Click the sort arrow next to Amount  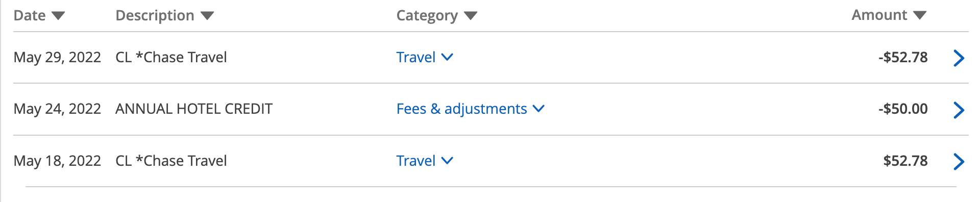(x=920, y=16)
